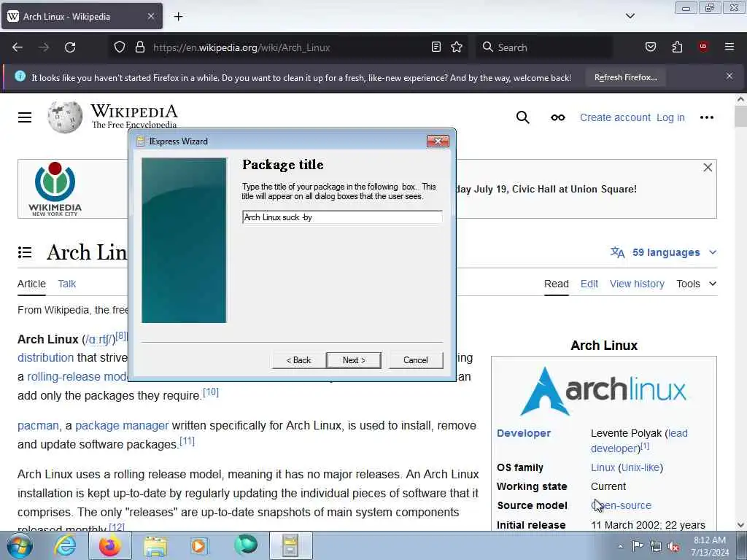Switch to the Article tab
This screenshot has height=560, width=747.
tap(31, 284)
